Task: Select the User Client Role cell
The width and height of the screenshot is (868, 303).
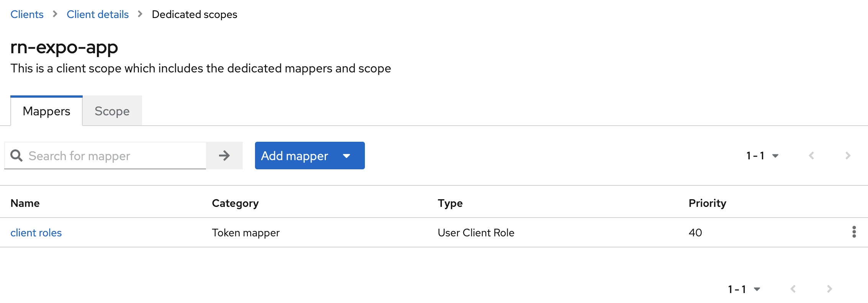Action: (x=476, y=233)
